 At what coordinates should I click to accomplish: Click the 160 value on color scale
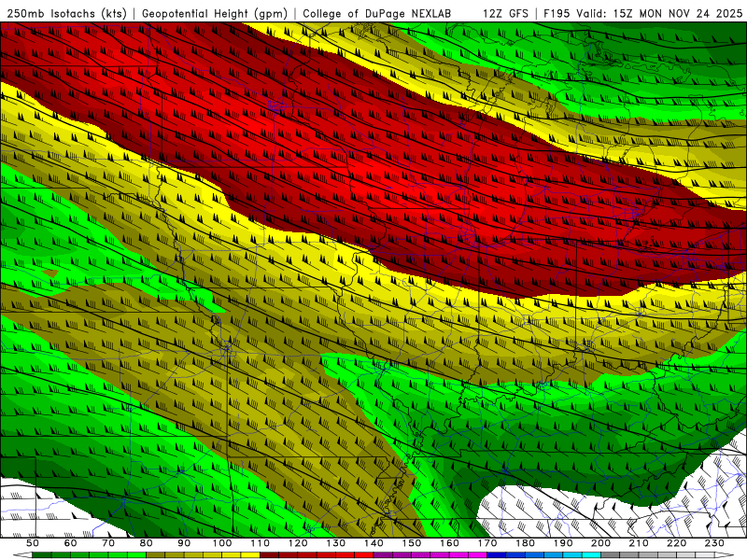pyautogui.click(x=449, y=543)
